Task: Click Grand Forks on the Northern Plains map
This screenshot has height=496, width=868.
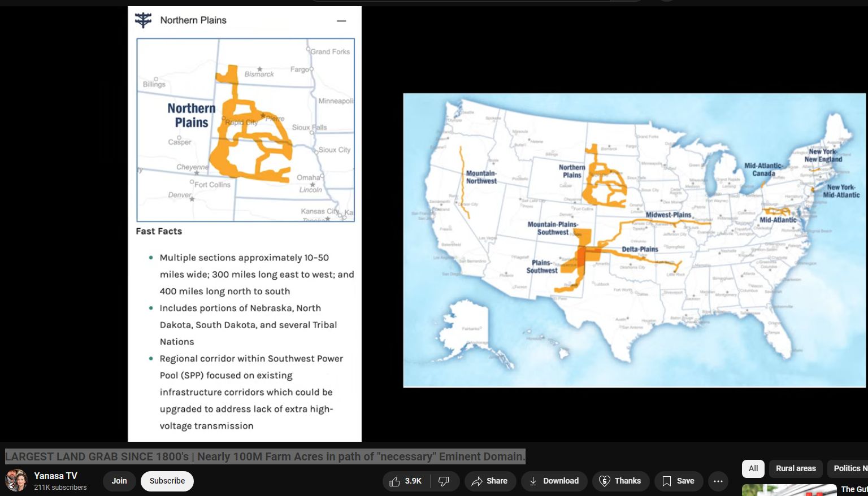Action: 330,51
